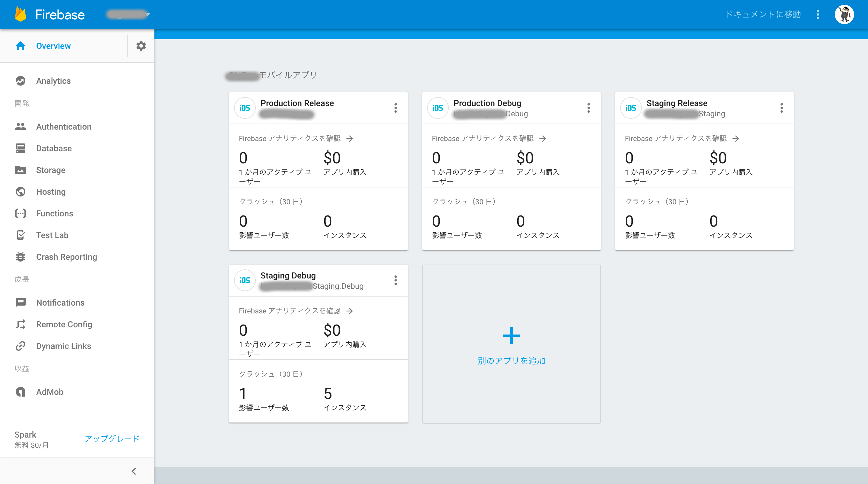The height and width of the screenshot is (484, 868).
Task: Open Dynamic Links section
Action: [63, 346]
